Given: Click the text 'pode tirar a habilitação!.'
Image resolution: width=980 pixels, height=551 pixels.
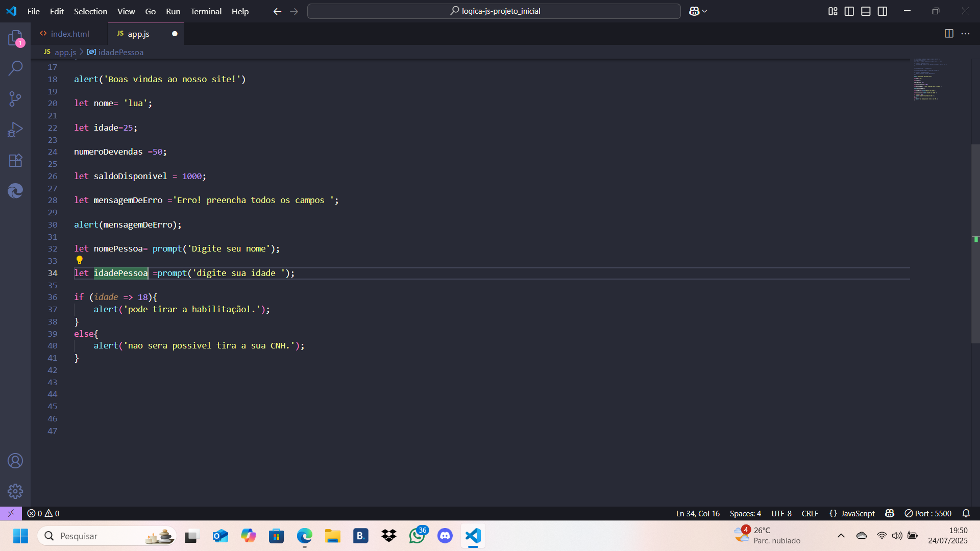Looking at the screenshot, I should (194, 309).
